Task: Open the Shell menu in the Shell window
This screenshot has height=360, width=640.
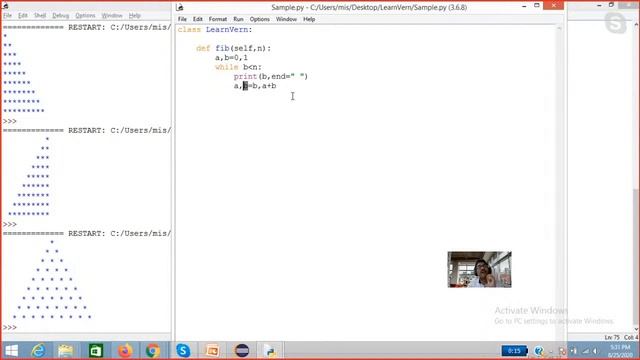Action: (40, 16)
